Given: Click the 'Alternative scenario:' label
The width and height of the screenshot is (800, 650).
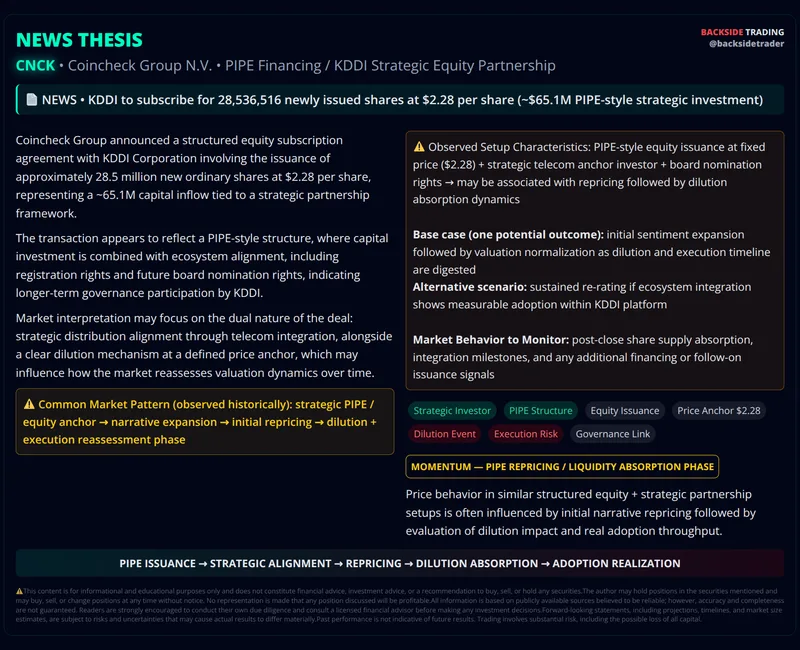Looking at the screenshot, I should [x=469, y=287].
